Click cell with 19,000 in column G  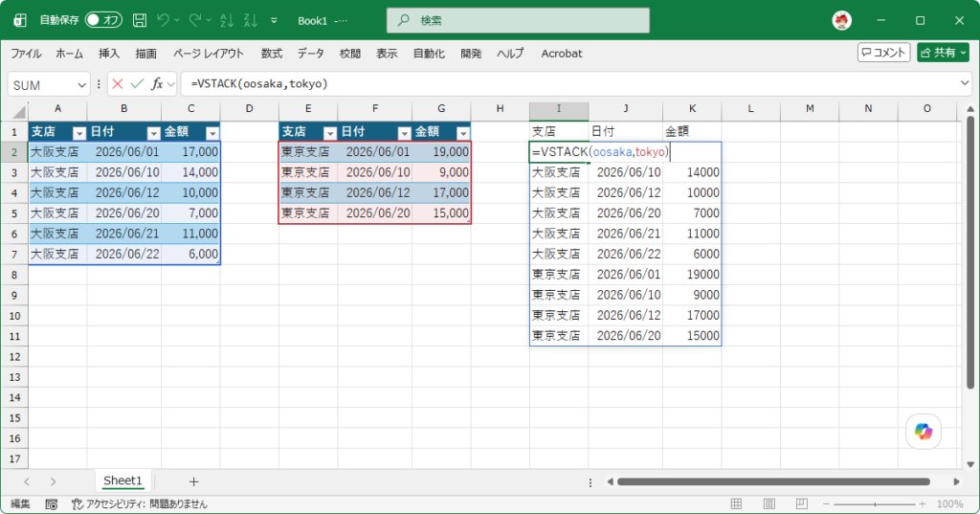tap(441, 152)
